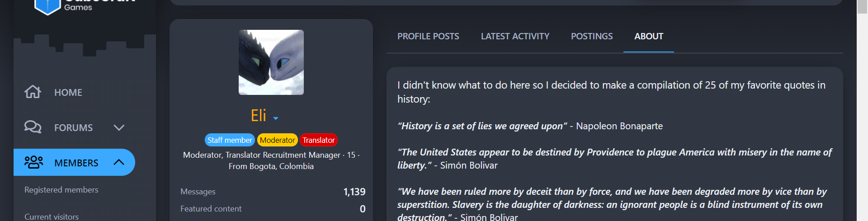Open the Latest Activity tab
Viewport: 868px width, 221px height.
point(515,36)
